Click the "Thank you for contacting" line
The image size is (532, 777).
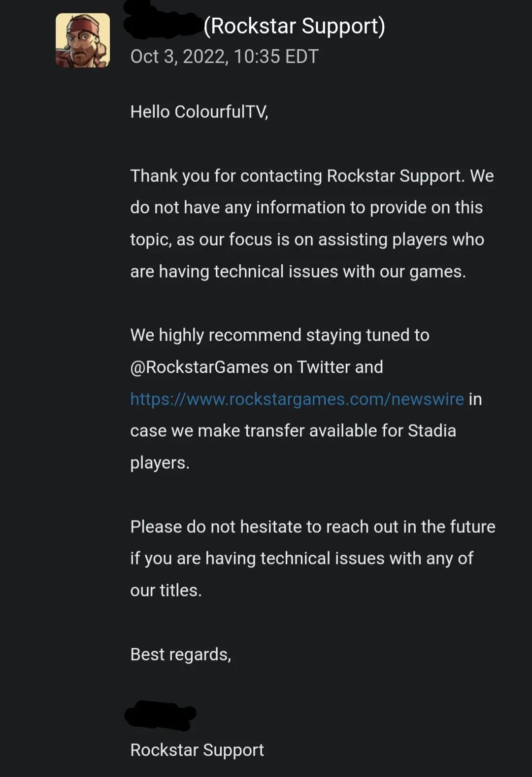coord(311,176)
